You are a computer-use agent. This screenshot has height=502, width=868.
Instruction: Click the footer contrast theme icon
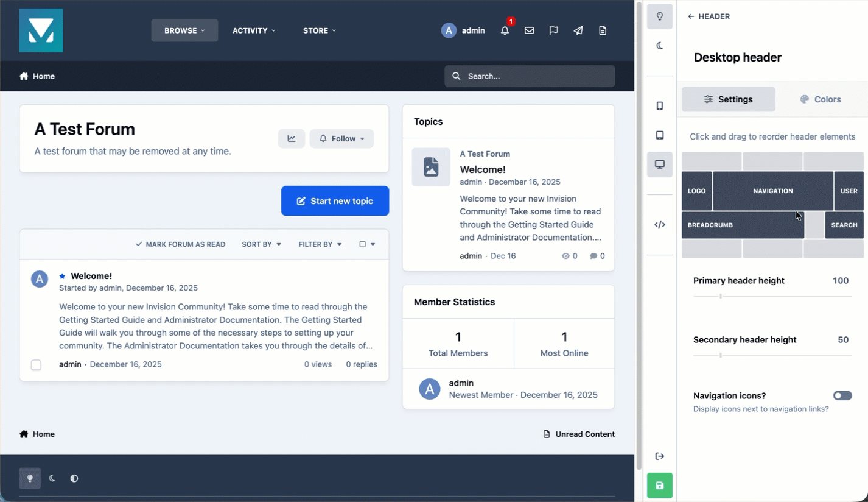tap(74, 478)
